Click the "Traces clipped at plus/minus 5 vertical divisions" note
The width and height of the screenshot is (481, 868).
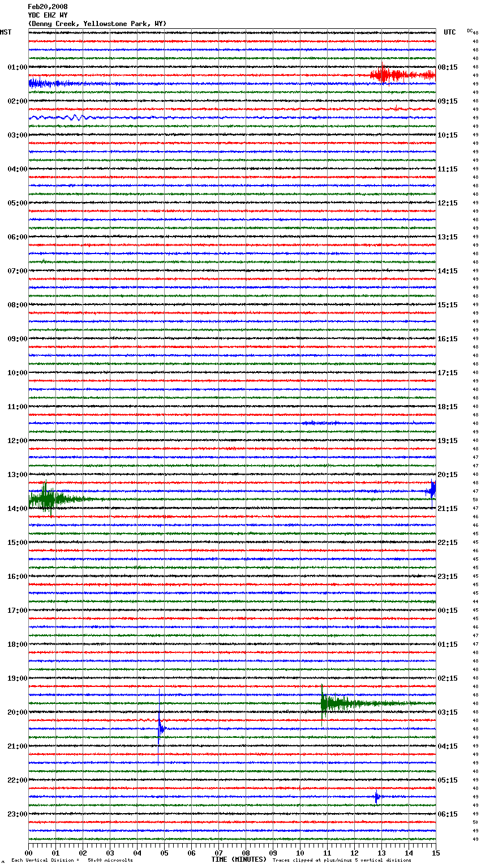pyautogui.click(x=342, y=860)
